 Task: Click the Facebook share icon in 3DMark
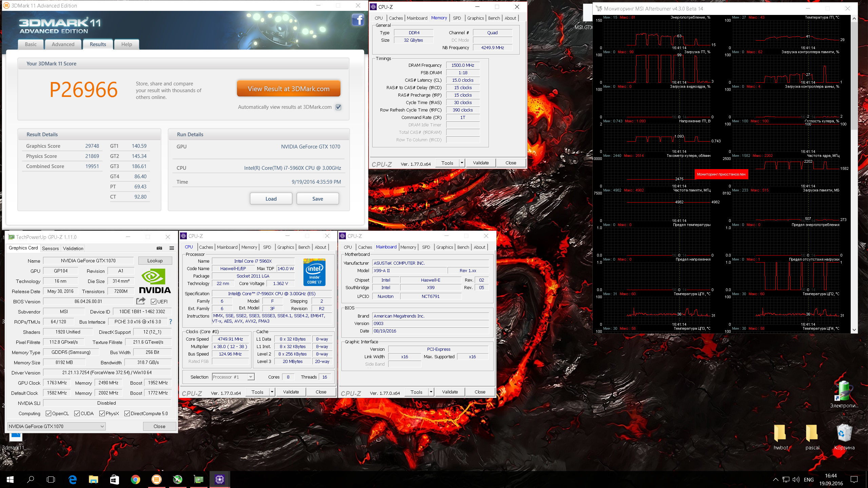(x=358, y=20)
